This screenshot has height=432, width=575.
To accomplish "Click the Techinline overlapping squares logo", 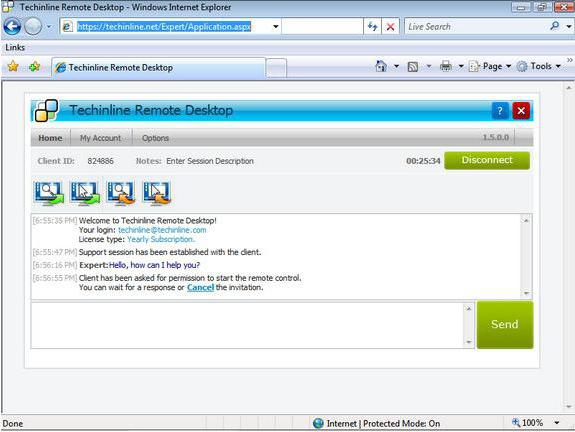I will [x=46, y=110].
